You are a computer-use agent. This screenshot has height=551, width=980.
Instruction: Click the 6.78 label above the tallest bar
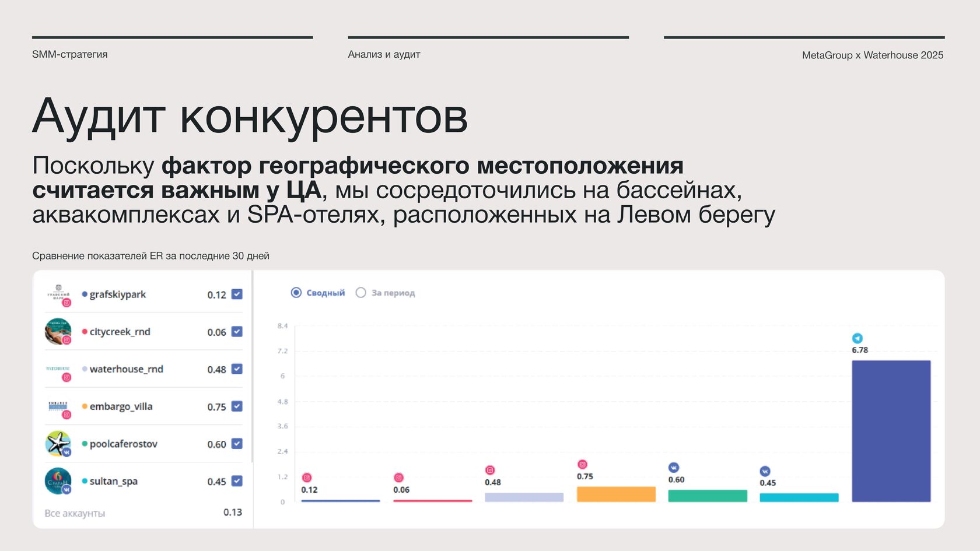coord(860,350)
